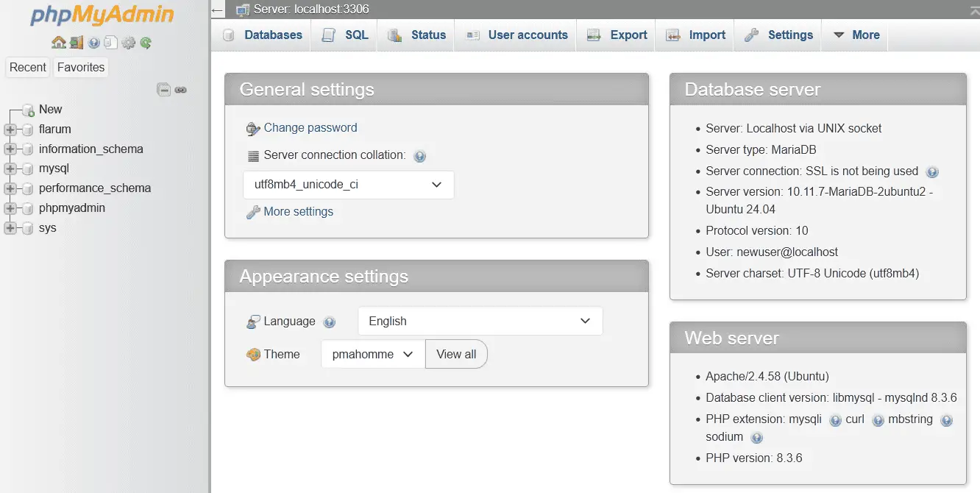Expand the sys database tree node
This screenshot has width=980, height=493.
coord(10,228)
